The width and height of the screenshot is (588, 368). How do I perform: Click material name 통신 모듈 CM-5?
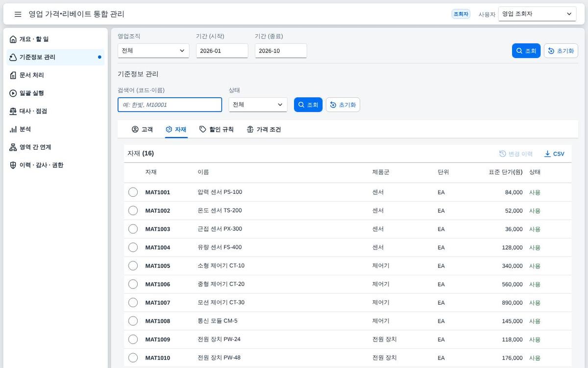click(218, 321)
